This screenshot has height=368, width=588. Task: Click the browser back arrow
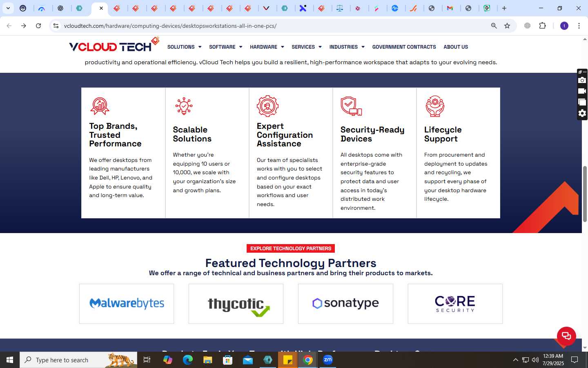coord(9,26)
